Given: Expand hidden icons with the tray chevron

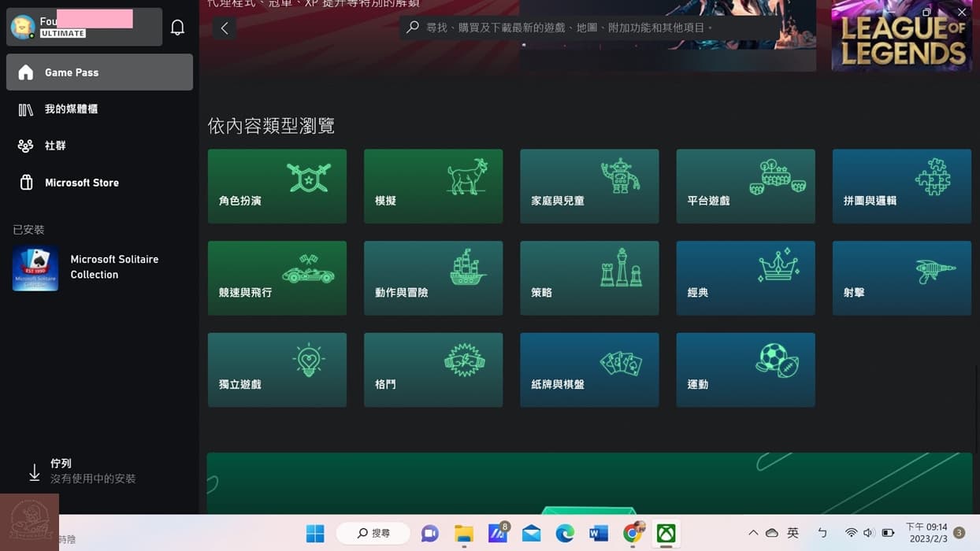Looking at the screenshot, I should point(753,533).
